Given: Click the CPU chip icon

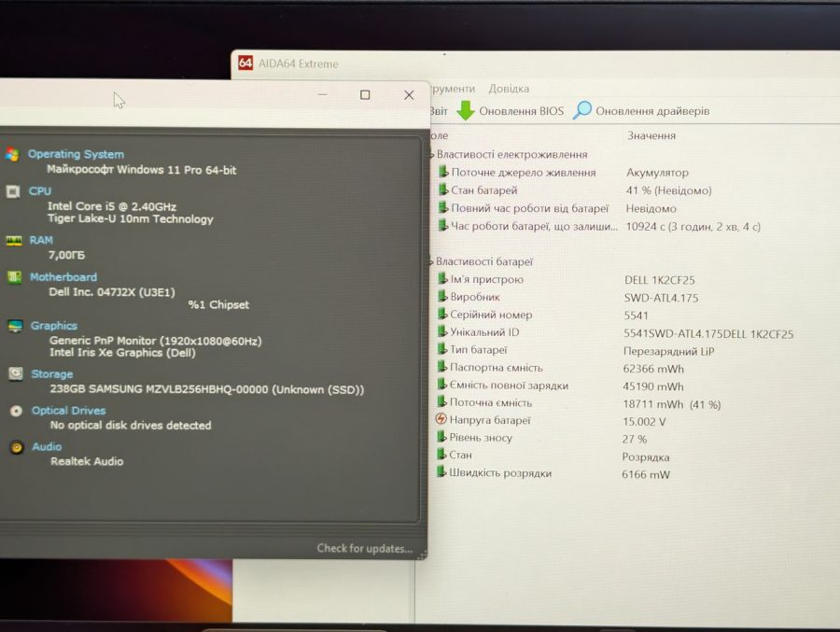Looking at the screenshot, I should click(13, 191).
